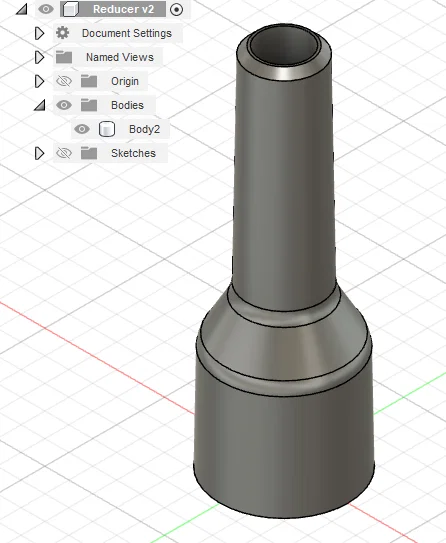The width and height of the screenshot is (446, 543).
Task: Select the Reducer v2 component name
Action: 123,9
